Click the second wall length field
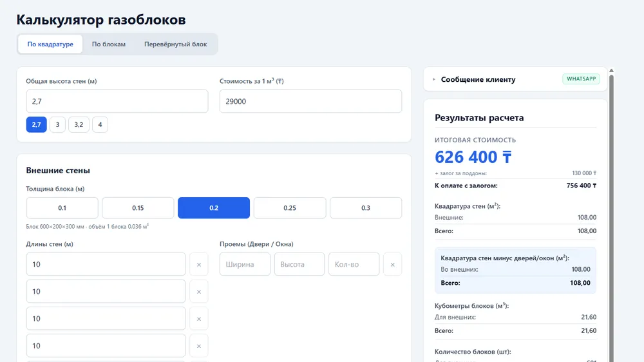Viewport: 644px width, 362px height. 106,291
